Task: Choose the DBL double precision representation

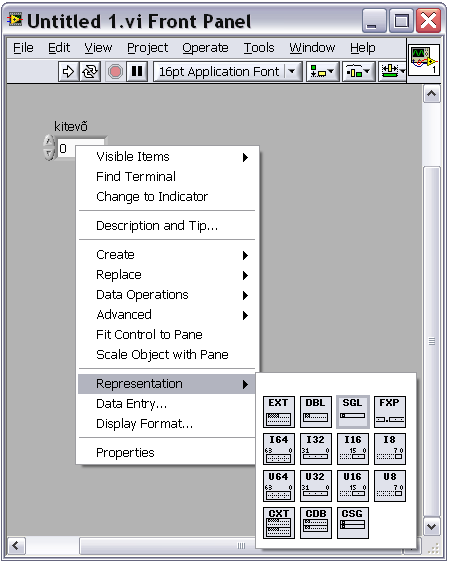Action: click(x=316, y=412)
